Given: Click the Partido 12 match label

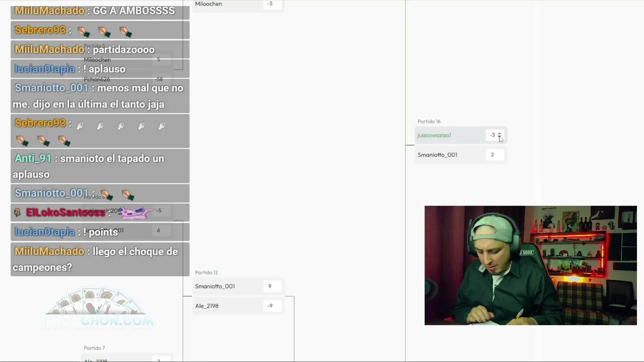Looking at the screenshot, I should tap(206, 273).
